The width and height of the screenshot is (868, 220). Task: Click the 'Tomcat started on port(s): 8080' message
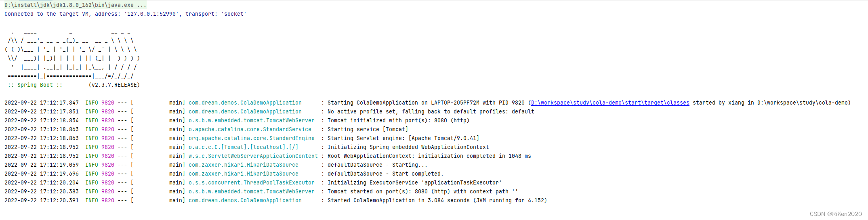click(422, 192)
